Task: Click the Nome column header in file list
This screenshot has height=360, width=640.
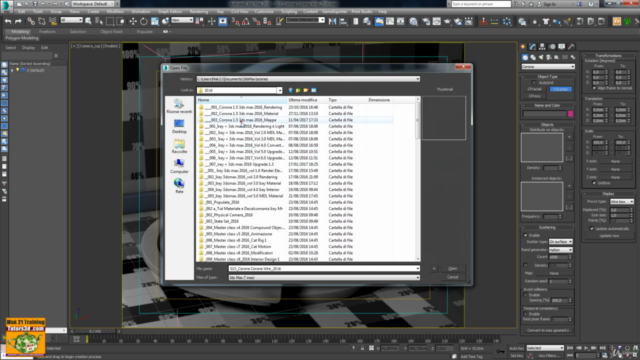Action: (x=242, y=100)
